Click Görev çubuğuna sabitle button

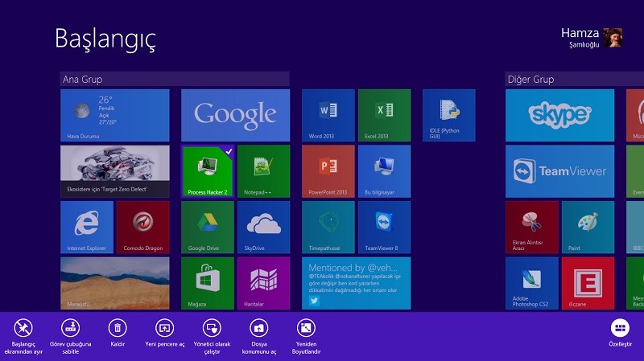pos(70,336)
